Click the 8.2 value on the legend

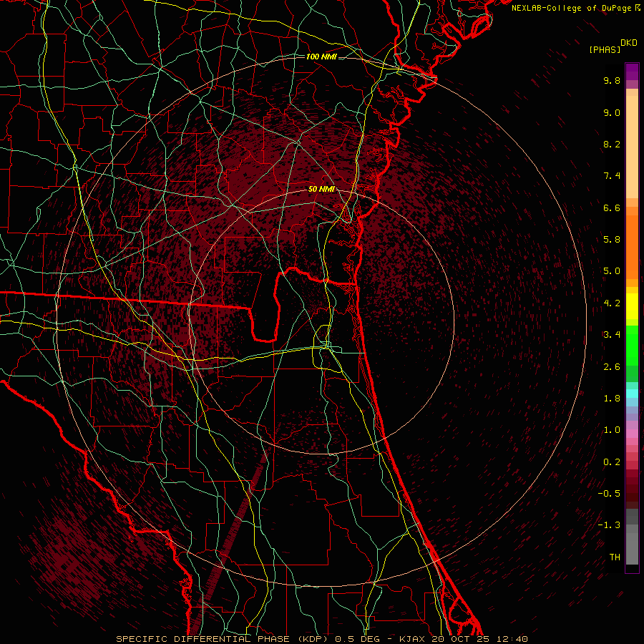point(612,144)
